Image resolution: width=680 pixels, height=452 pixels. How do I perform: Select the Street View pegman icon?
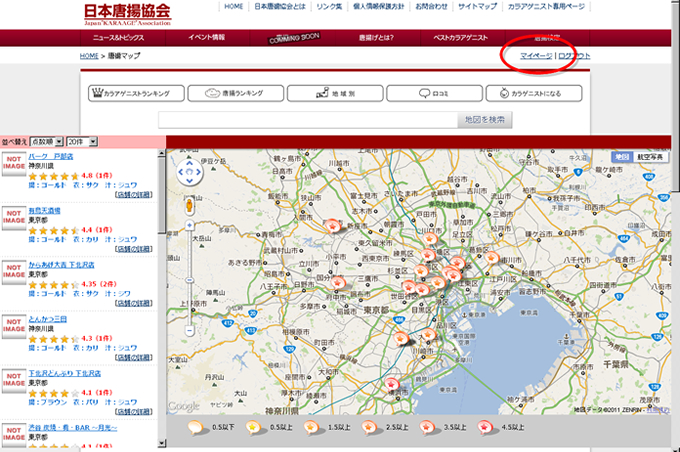click(x=190, y=205)
